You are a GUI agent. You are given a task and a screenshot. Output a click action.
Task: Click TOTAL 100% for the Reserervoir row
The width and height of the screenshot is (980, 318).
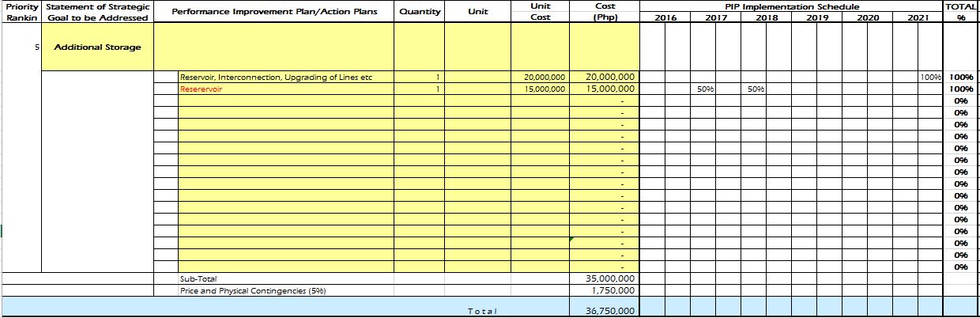tap(961, 89)
